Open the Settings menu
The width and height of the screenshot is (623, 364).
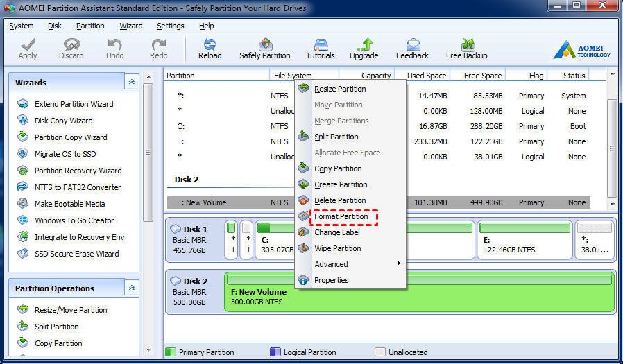171,26
